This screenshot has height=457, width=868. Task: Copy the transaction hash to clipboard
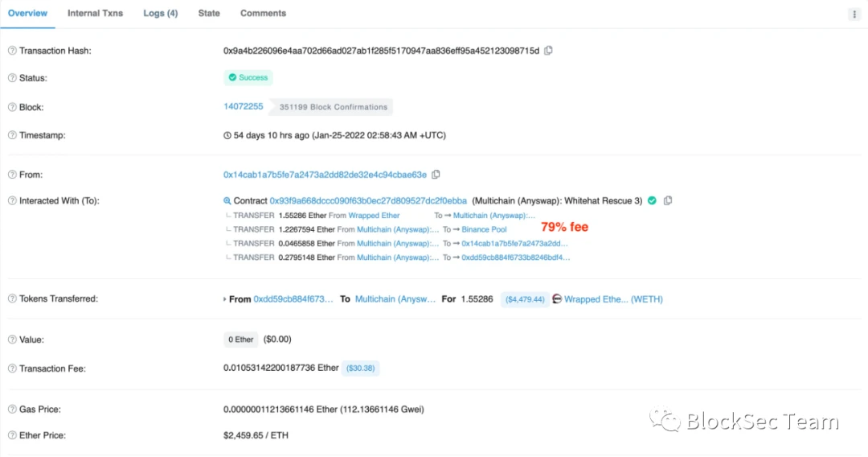[x=548, y=51]
